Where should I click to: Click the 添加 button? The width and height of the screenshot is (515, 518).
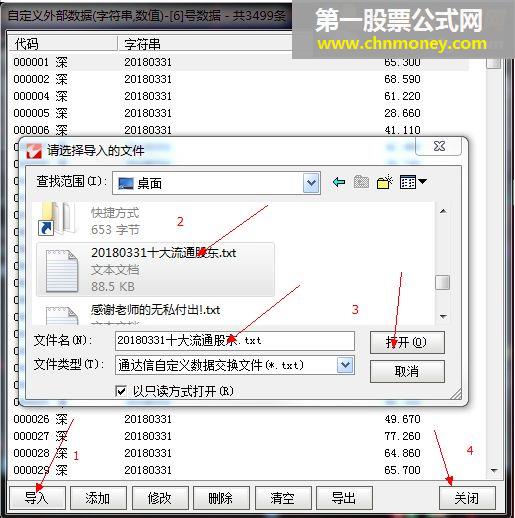pyautogui.click(x=98, y=498)
